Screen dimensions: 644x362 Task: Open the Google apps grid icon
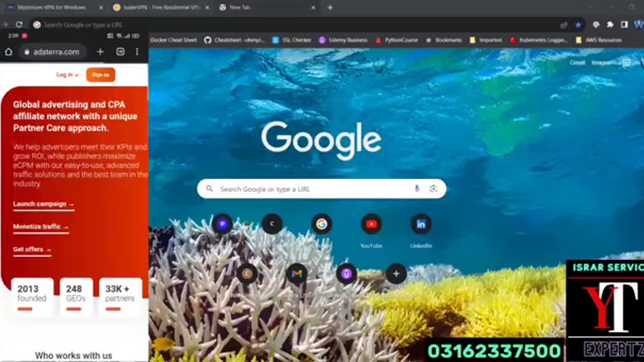[x=626, y=62]
